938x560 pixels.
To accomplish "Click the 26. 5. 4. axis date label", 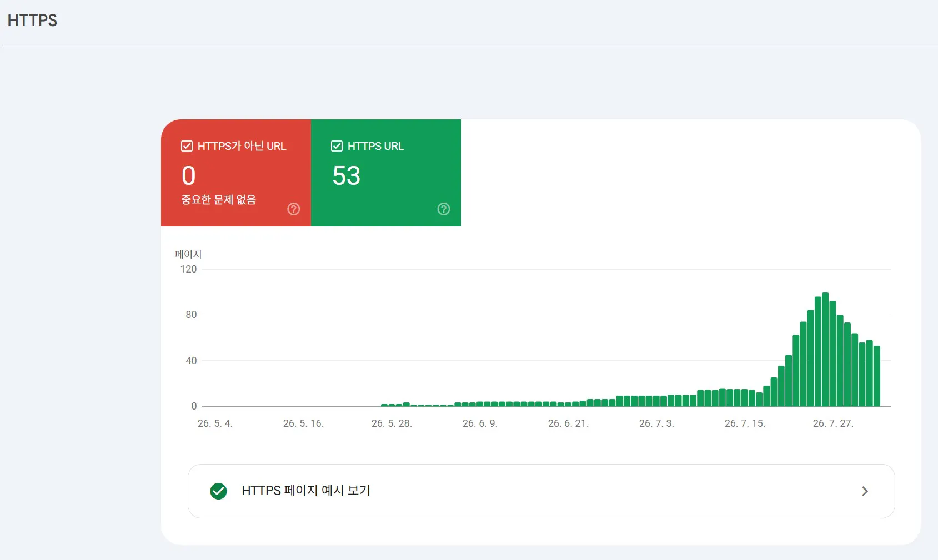I will (x=215, y=423).
